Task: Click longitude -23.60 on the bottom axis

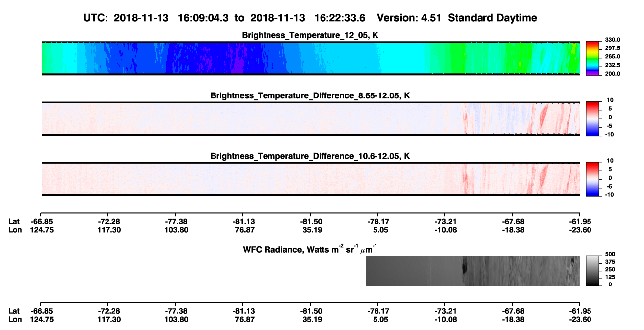Action: pos(579,319)
